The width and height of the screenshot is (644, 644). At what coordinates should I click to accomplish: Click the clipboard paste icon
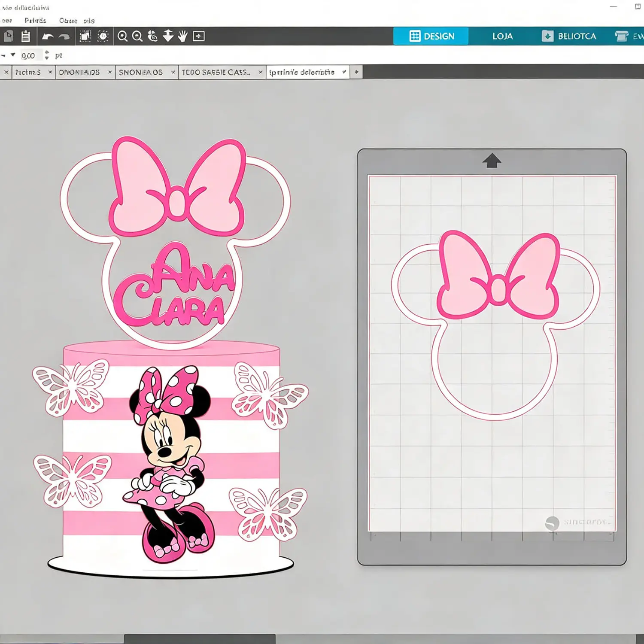coord(26,36)
